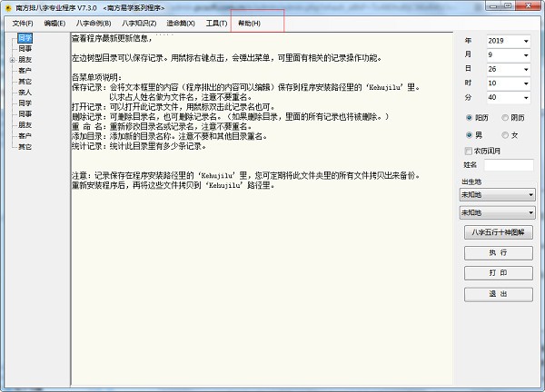Open the 文件(F) menu

[x=22, y=22]
